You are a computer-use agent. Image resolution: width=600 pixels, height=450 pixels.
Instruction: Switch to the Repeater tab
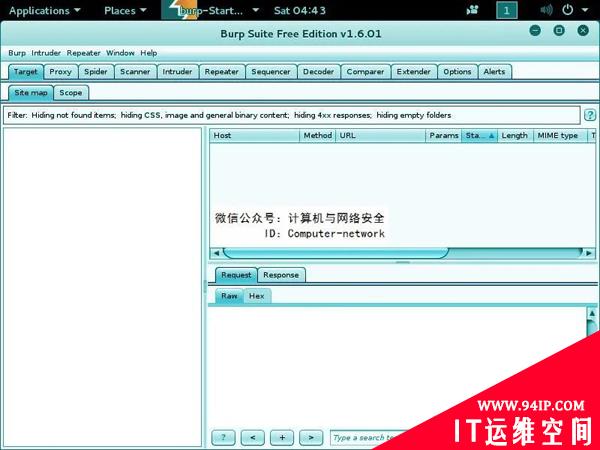point(222,72)
